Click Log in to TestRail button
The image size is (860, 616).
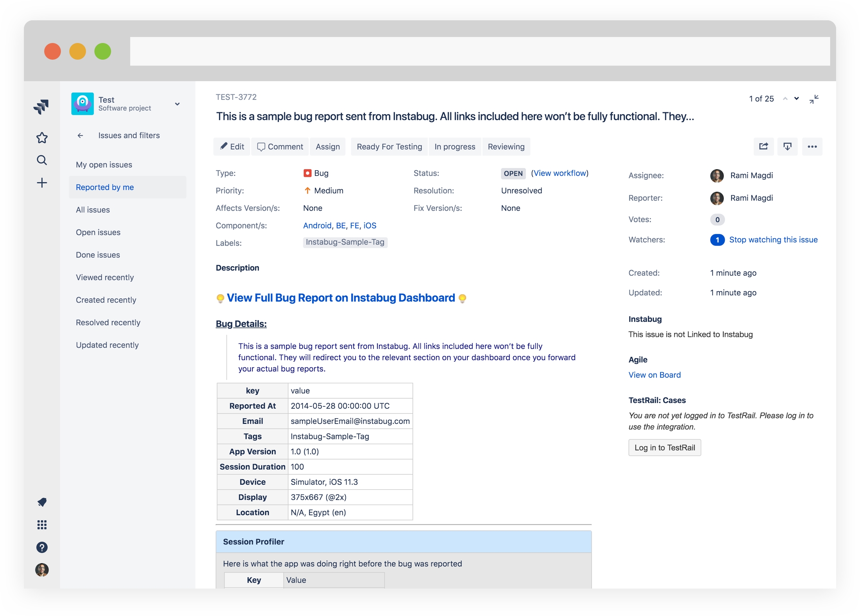point(664,448)
